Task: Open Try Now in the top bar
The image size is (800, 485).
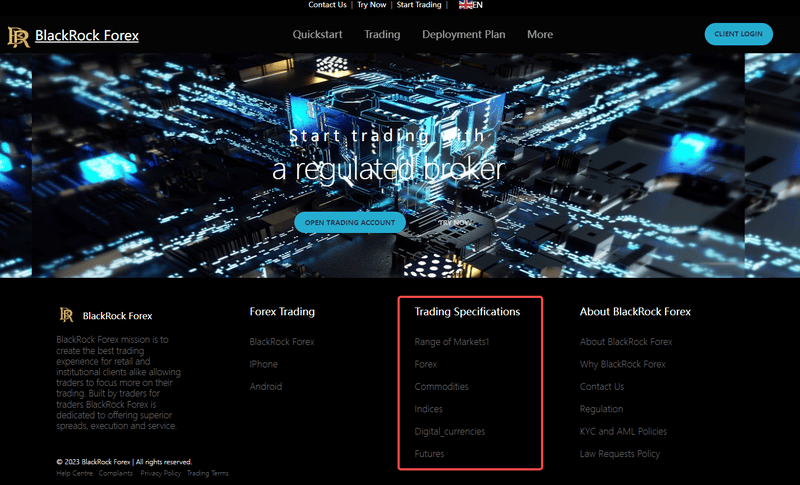Action: point(371,5)
